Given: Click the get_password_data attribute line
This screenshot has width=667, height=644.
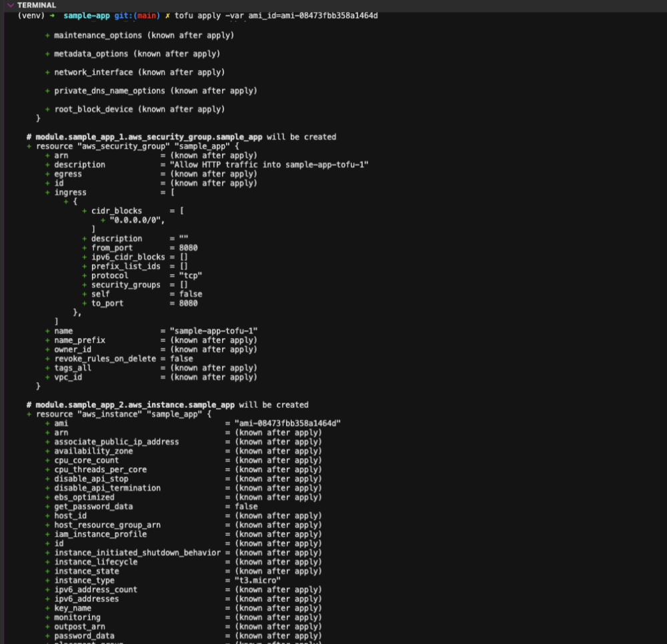Looking at the screenshot, I should [x=93, y=507].
